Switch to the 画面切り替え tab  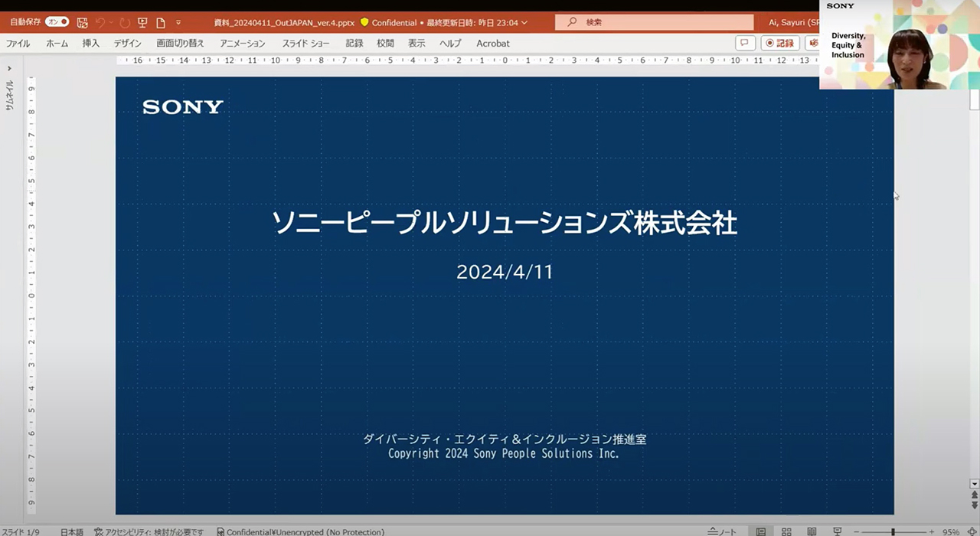tap(181, 44)
